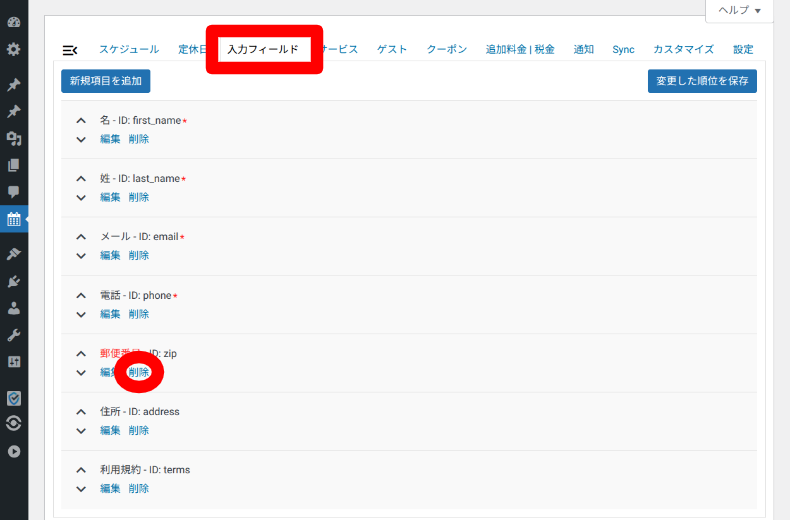Select the text 姓 - ID: last_name
Screen dimensions: 790x520
point(140,178)
